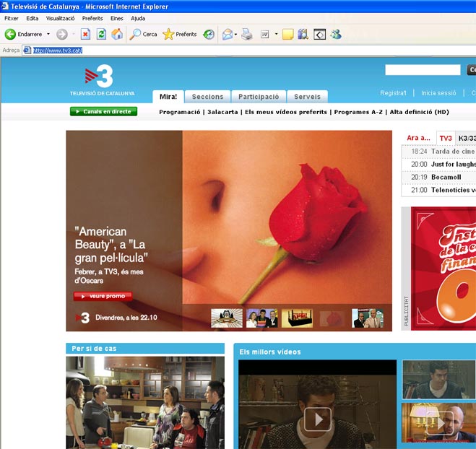Viewport: 476px width, 449px height.
Task: Select the faded rose carousel thumbnail
Action: 332,318
